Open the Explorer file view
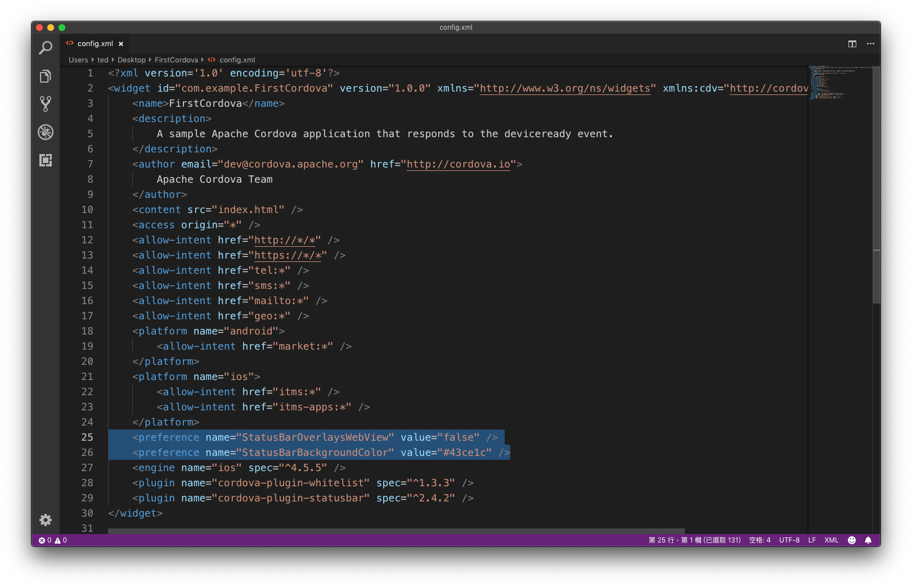Screen dimensions: 912x588 pos(46,76)
